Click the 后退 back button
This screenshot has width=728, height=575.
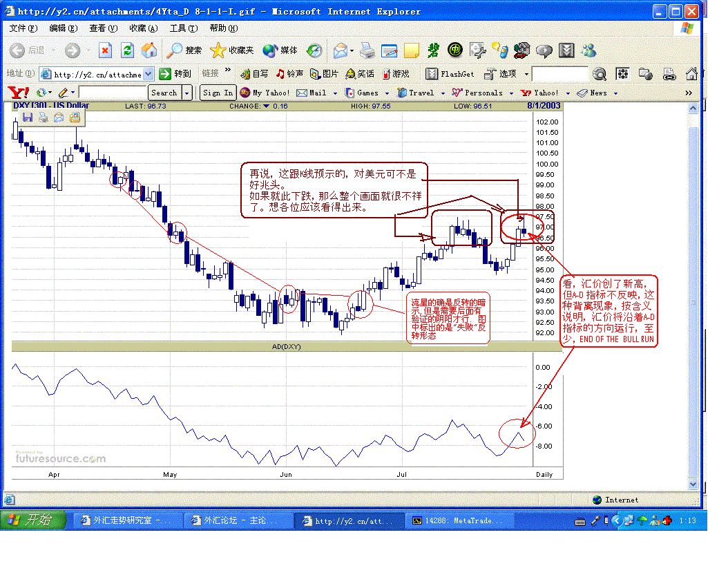click(27, 50)
